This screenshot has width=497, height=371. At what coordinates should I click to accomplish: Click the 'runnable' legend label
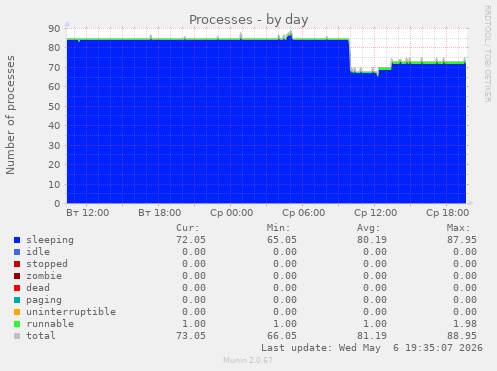[x=50, y=324]
